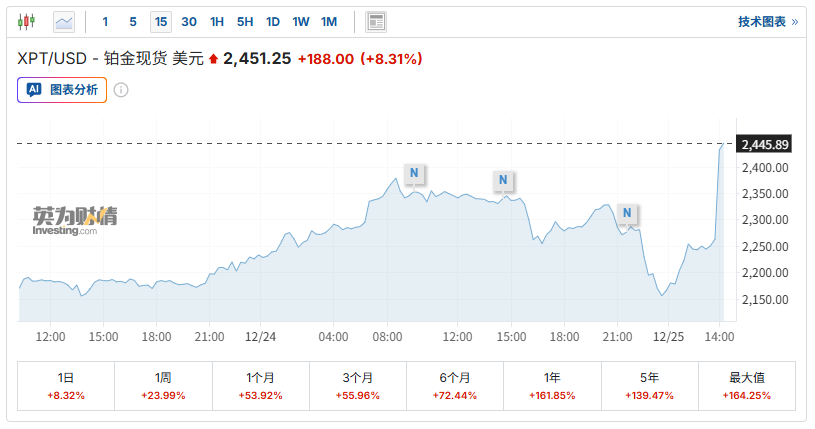Open the first N news marker near 08:00
Screen dimensions: 815x429
413,173
